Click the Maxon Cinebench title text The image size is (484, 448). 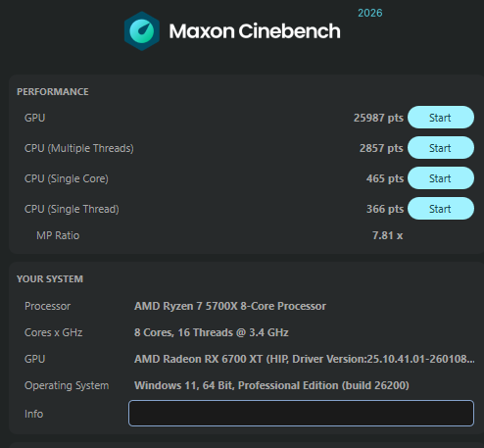255,31
